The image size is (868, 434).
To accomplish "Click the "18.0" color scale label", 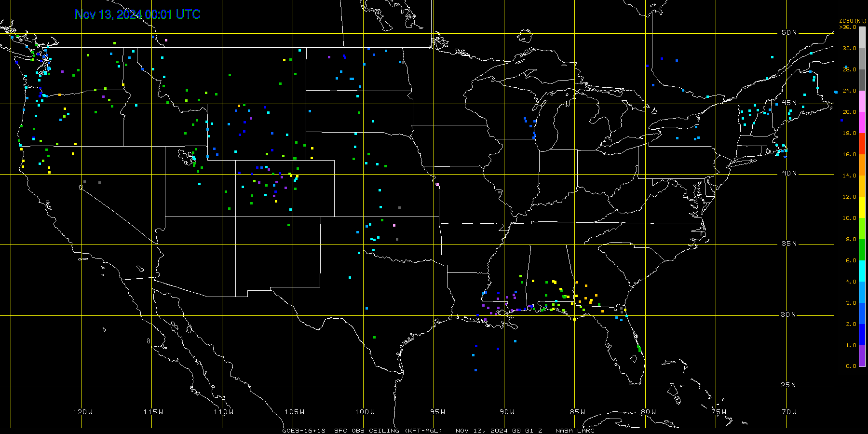I will pos(849,133).
